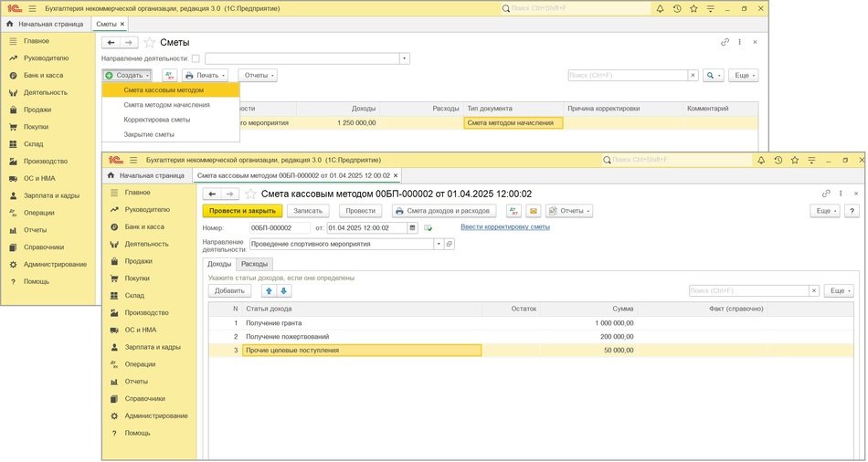Screen dimensions: 868x462
Task: Click the envelope email icon in document toolbar
Action: 532,211
